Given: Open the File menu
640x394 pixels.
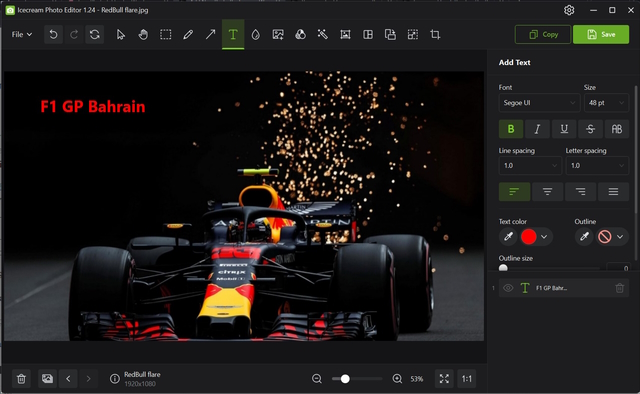Looking at the screenshot, I should tap(21, 35).
